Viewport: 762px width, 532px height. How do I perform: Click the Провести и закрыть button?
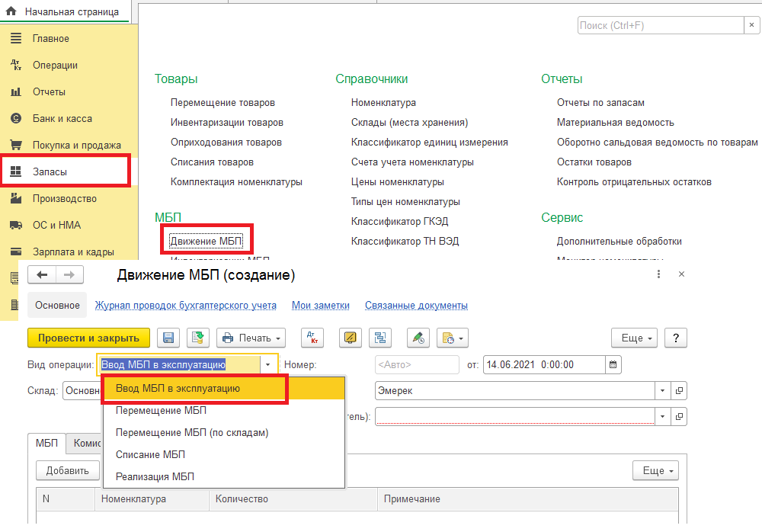pyautogui.click(x=88, y=338)
